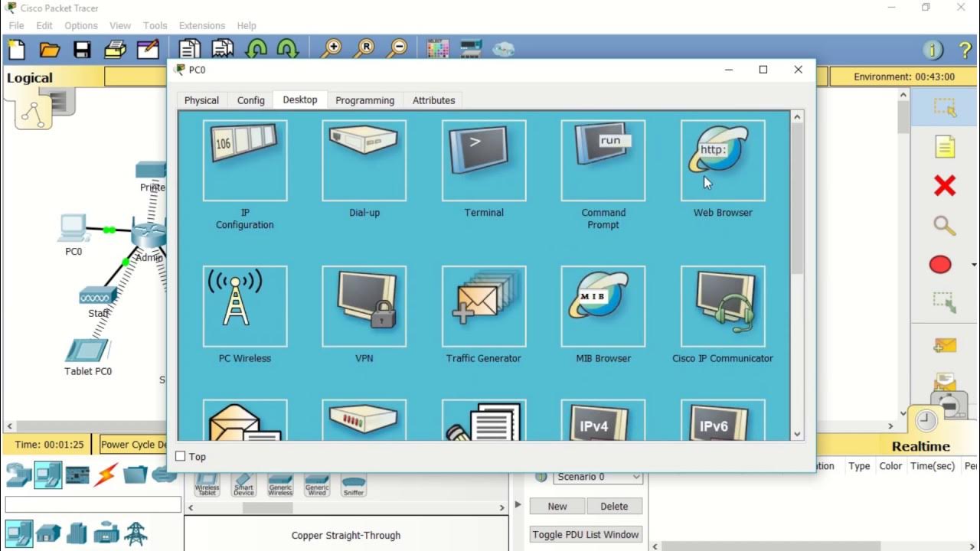This screenshot has width=980, height=551.
Task: Expand the PDU panel arrow
Action: click(518, 504)
